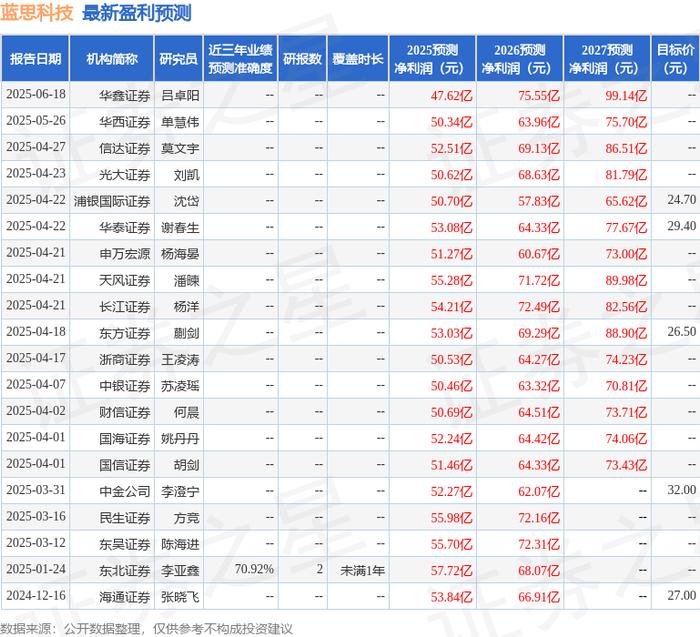Click the 70.92% accuracy value

pyautogui.click(x=254, y=570)
